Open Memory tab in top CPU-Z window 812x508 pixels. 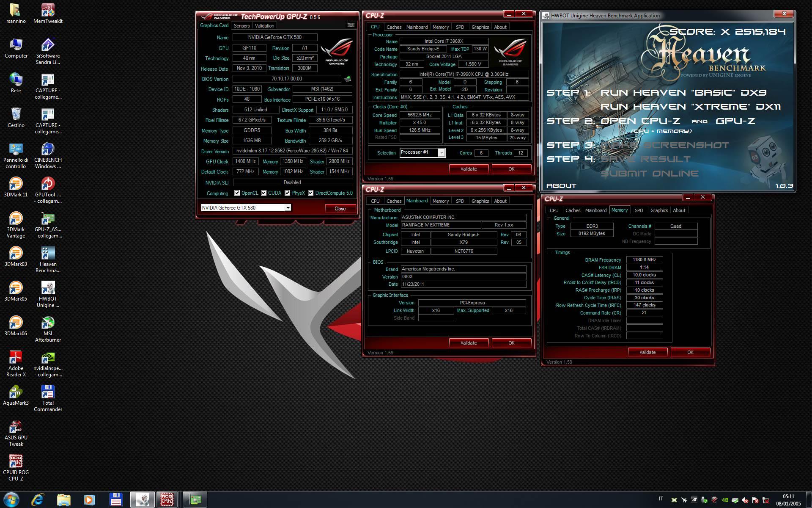pos(440,27)
